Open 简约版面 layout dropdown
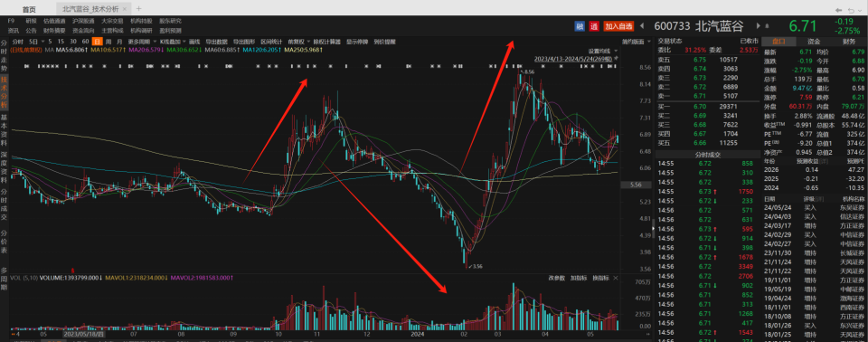 [x=636, y=42]
